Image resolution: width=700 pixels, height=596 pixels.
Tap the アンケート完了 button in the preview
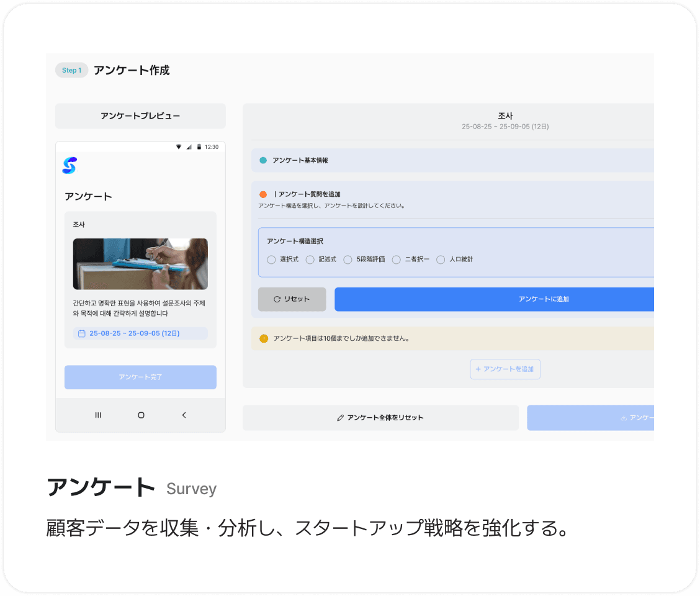tap(140, 377)
